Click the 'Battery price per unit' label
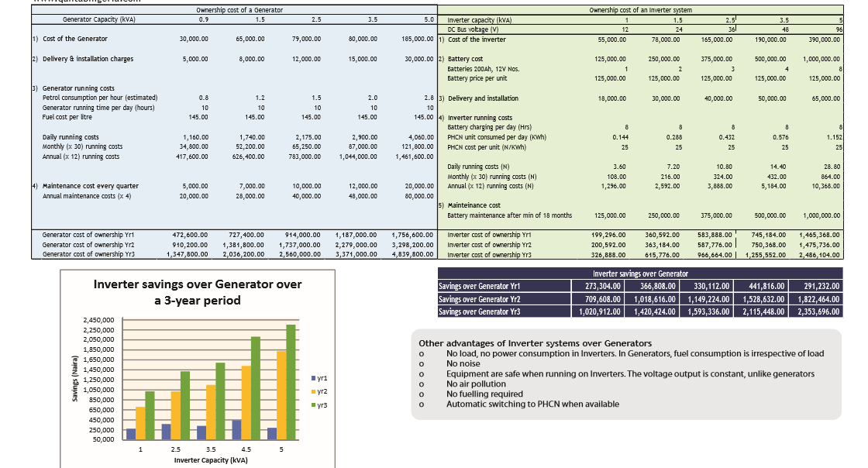Viewport: 868px width, 468px height. 477,78
